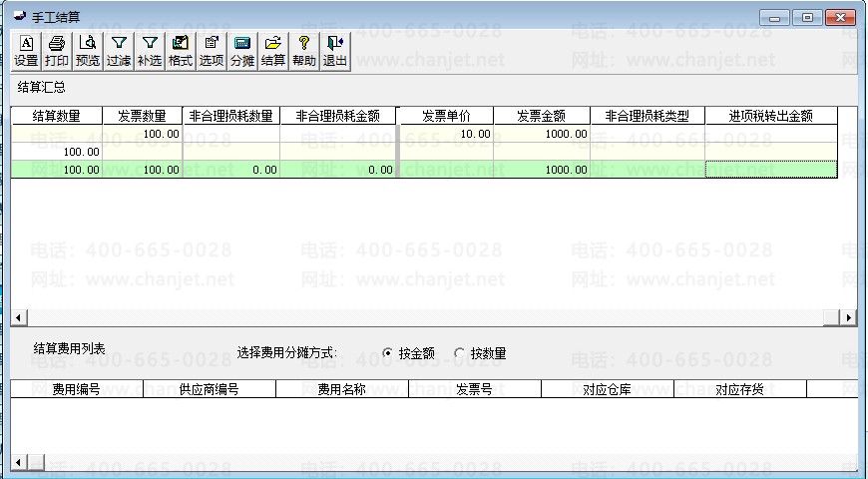The width and height of the screenshot is (868, 479).
Task: Select first row 发票数量 cell 100.00
Action: point(143,134)
